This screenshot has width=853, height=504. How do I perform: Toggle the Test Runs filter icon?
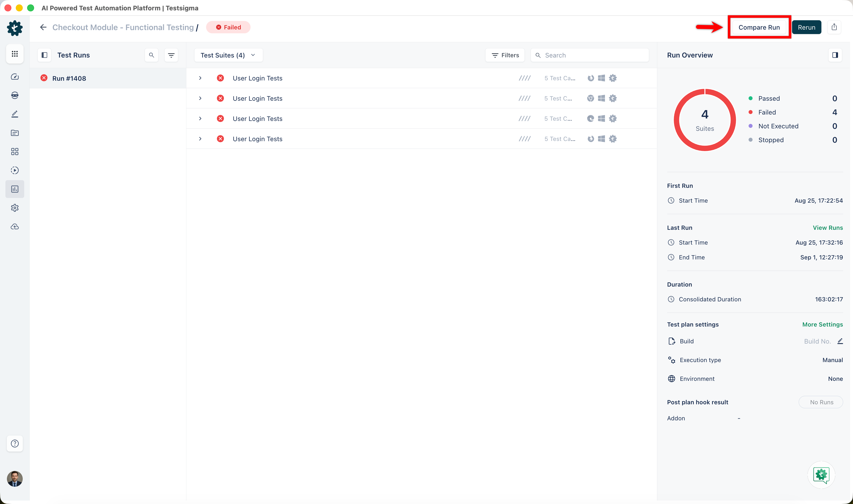(x=171, y=55)
